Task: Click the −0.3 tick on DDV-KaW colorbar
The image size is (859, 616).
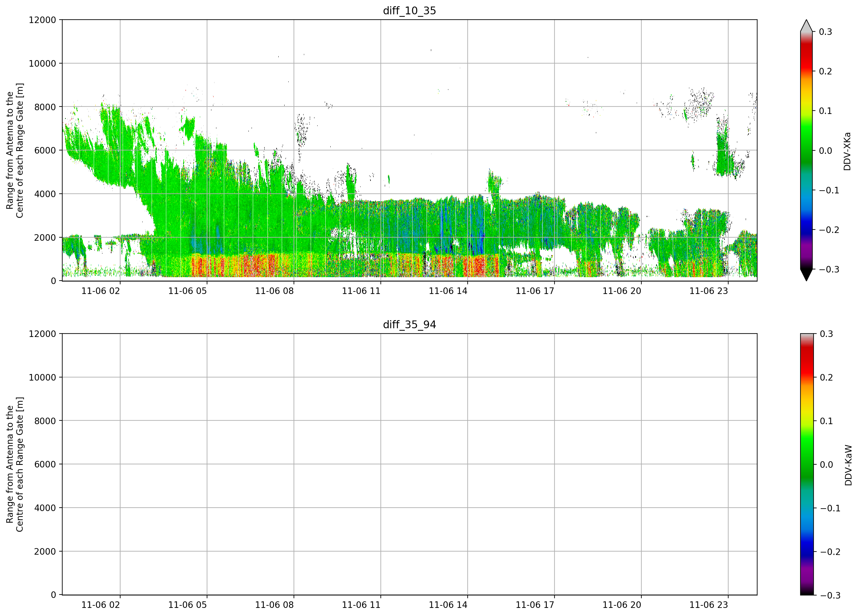Action: 830,595
